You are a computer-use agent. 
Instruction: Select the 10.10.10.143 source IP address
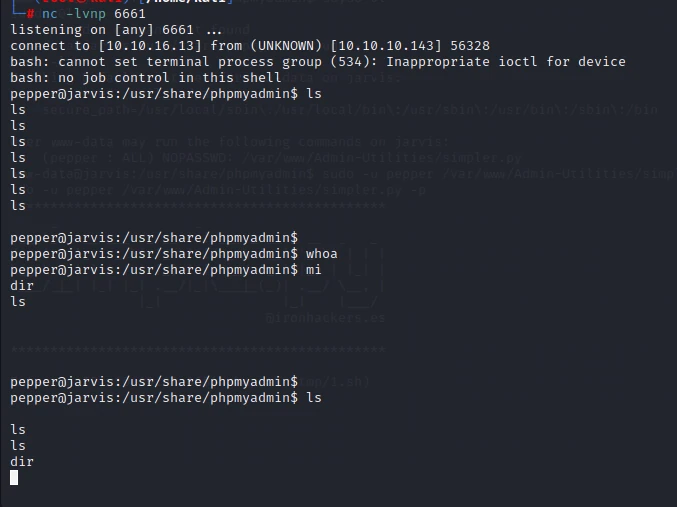[x=386, y=46]
